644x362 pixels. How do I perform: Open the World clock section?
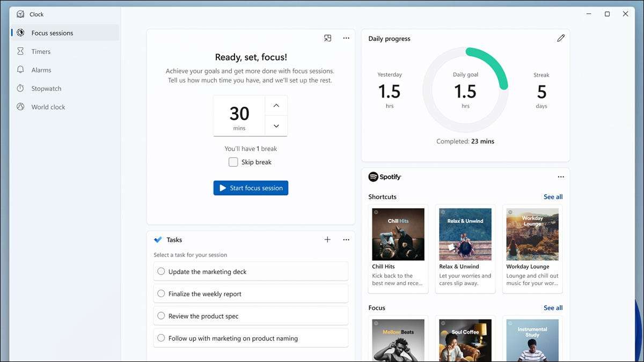[48, 107]
